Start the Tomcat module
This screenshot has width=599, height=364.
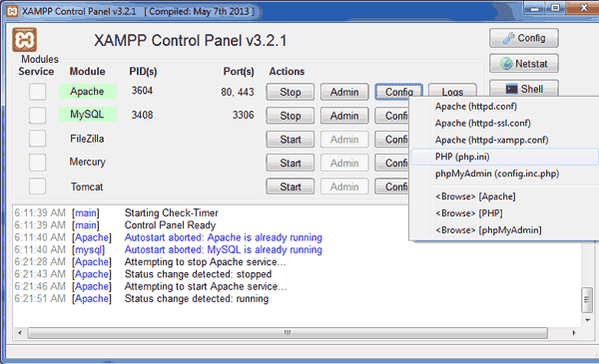click(291, 186)
